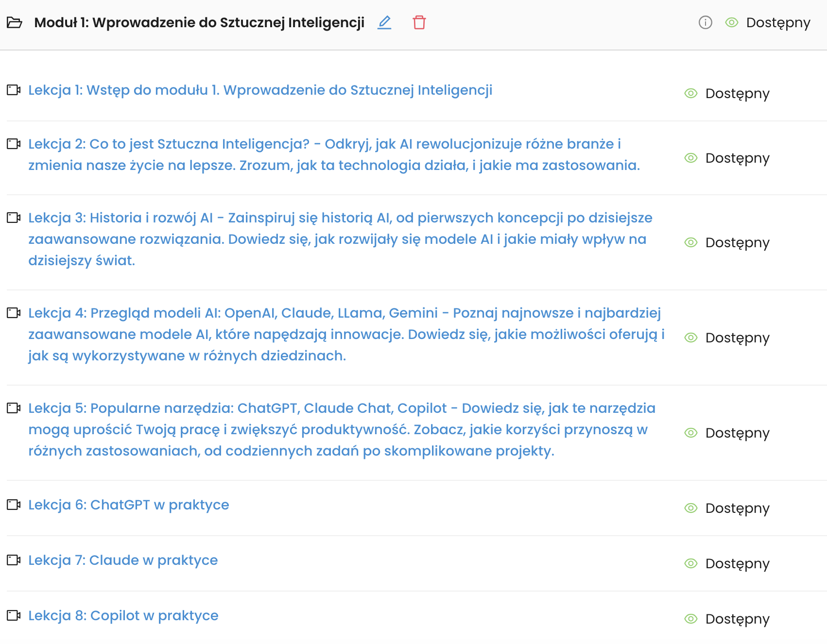Viewport: 827px width, 644px height.
Task: Click the video icon next to Lekcja 8
Action: 14,615
